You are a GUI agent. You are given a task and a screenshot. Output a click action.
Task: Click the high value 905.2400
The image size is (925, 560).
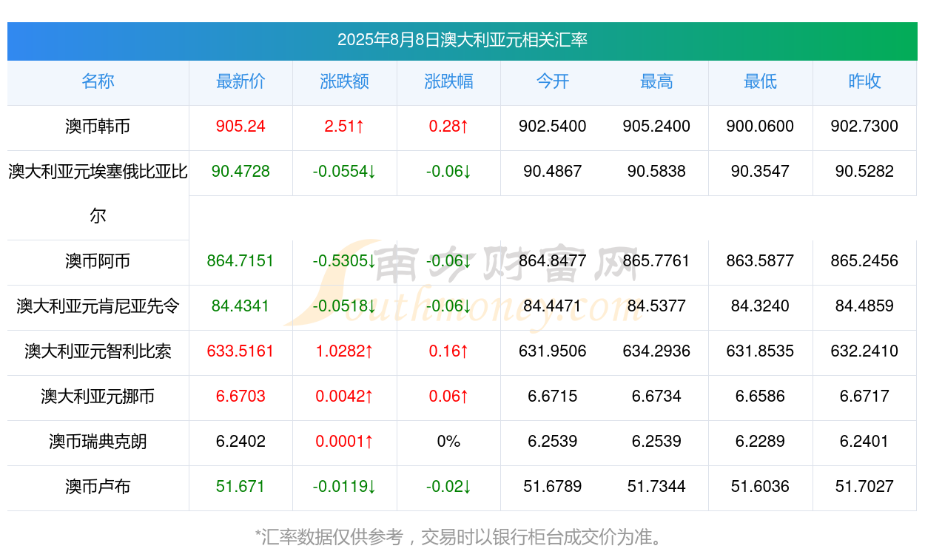(656, 126)
